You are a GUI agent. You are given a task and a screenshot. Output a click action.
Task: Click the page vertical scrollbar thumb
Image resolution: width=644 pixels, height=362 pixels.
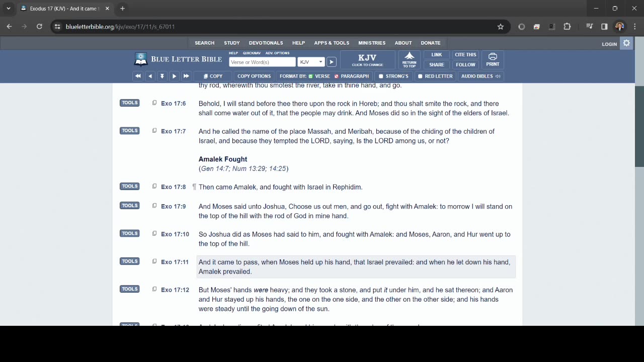639,126
